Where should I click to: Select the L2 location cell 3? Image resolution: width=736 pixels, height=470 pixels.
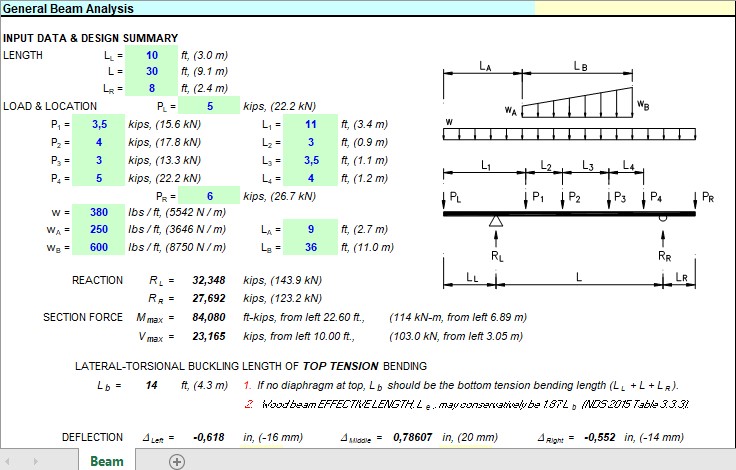[310, 142]
